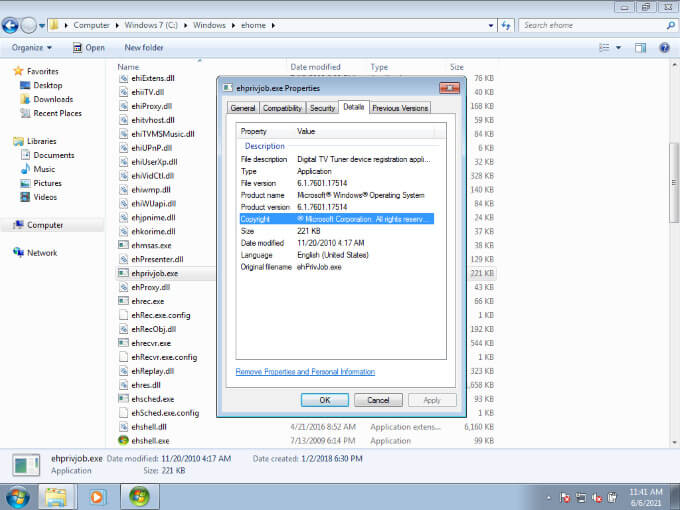Switch to the General tab
680x510 pixels.
click(x=242, y=108)
